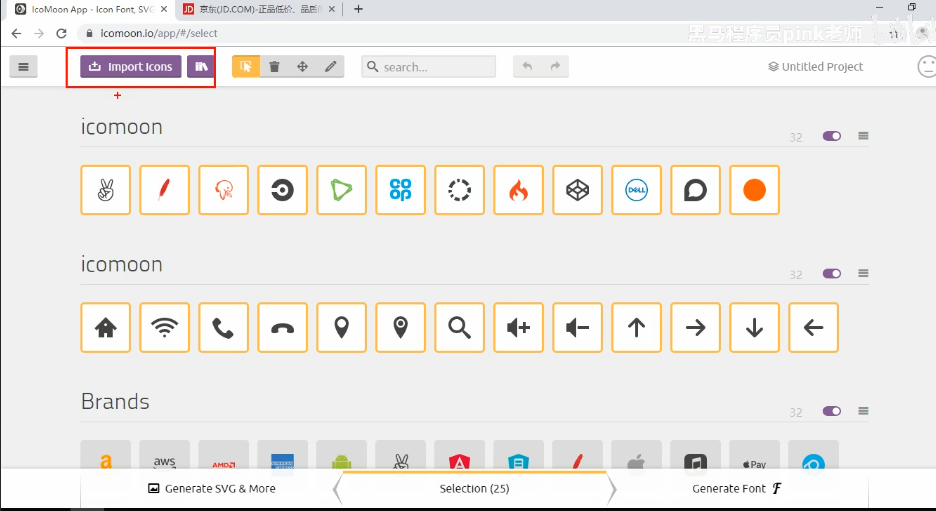The width and height of the screenshot is (936, 511).
Task: Activate the Select tool in the toolbar
Action: click(246, 66)
